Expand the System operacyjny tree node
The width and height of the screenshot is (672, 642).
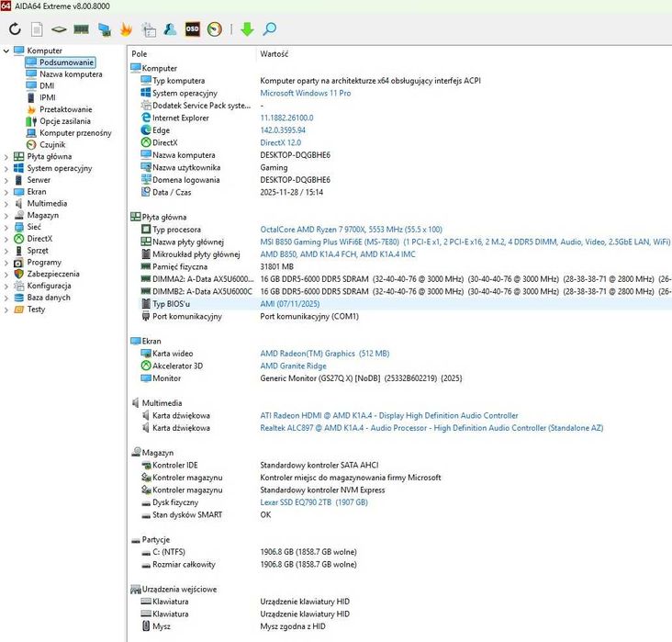[x=6, y=169]
